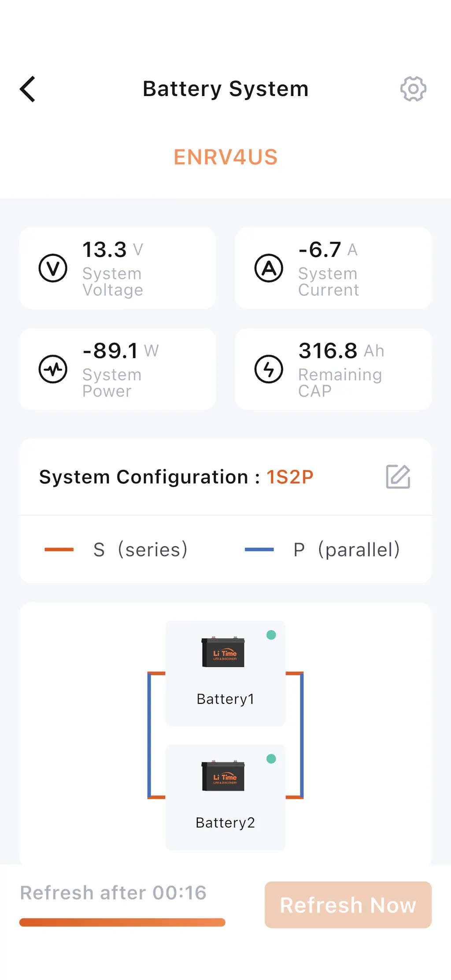Tap the Battery1 green status dot
The height and width of the screenshot is (980, 451).
[x=271, y=635]
